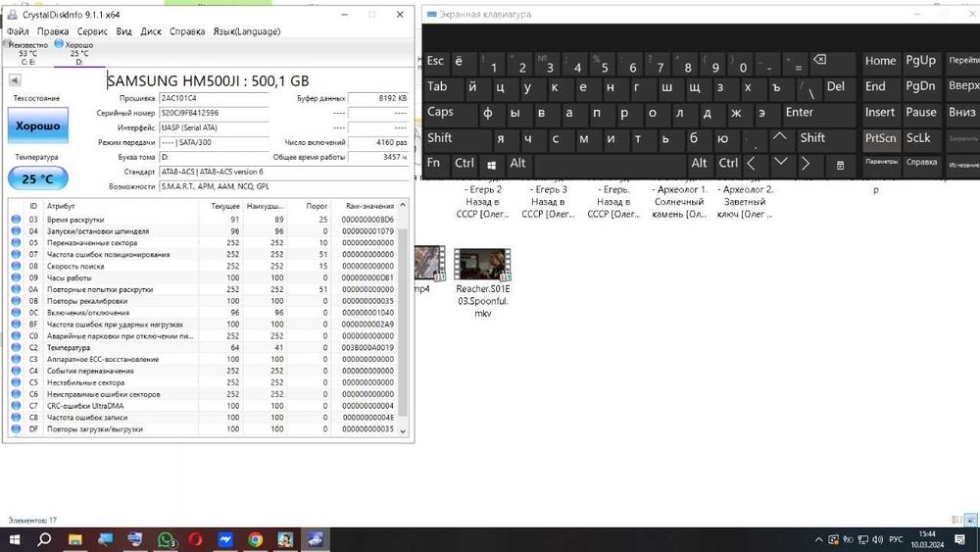Click scroll-up arrow of SMART attribute list
The width and height of the screenshot is (980, 552).
click(403, 205)
